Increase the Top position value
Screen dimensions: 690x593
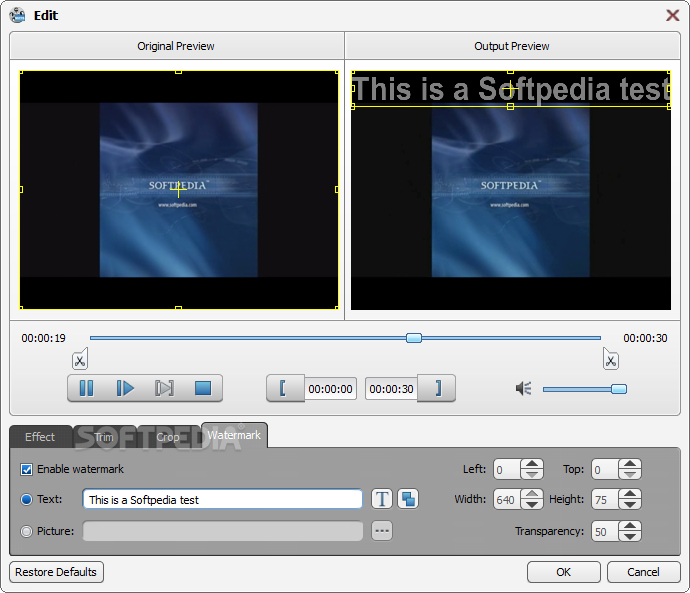[x=630, y=464]
